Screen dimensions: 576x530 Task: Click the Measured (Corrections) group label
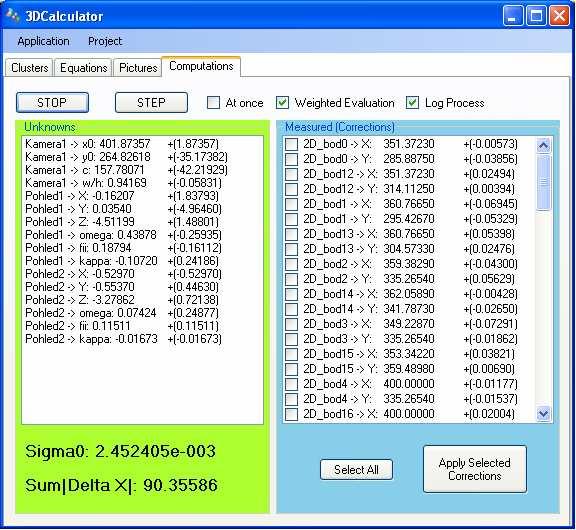tap(340, 127)
